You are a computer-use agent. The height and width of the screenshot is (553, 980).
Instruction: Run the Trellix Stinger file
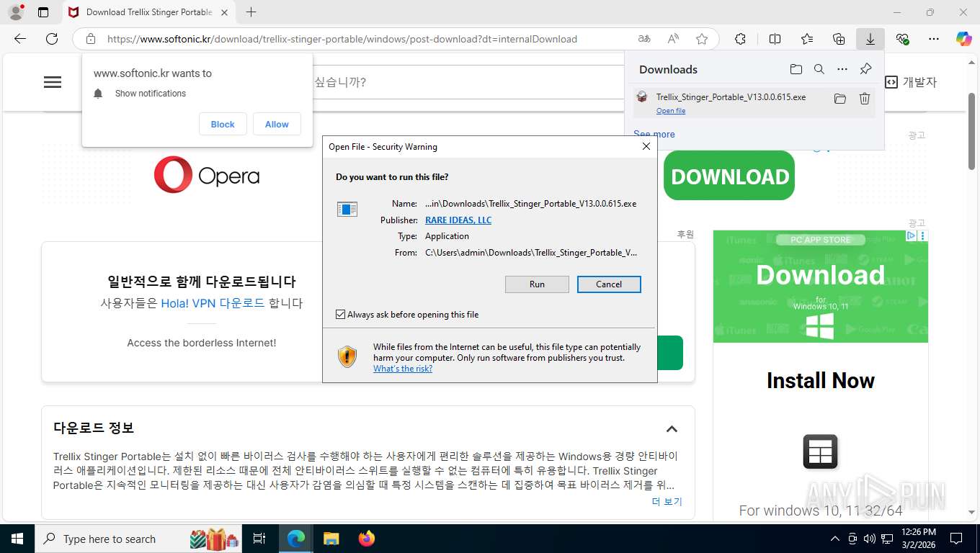pyautogui.click(x=537, y=284)
